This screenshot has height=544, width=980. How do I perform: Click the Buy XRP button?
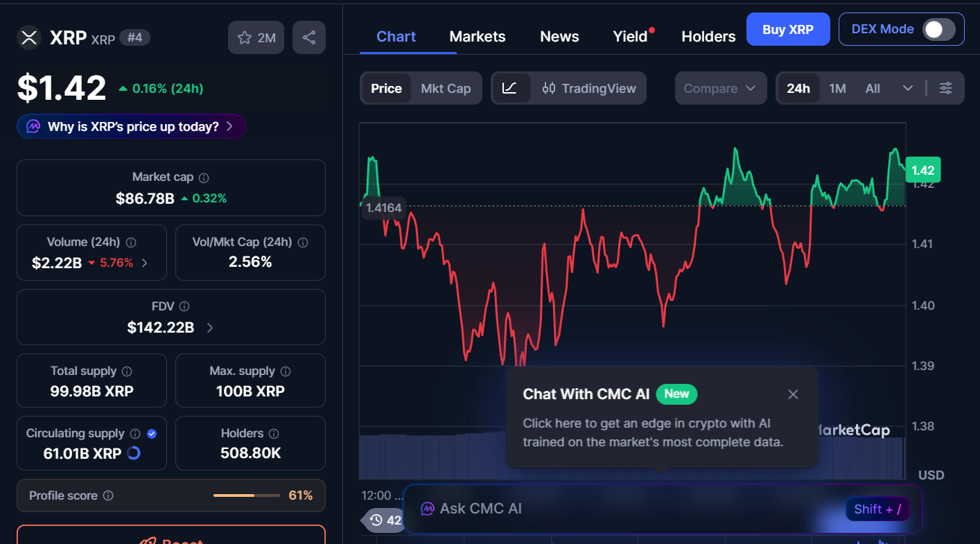[788, 29]
